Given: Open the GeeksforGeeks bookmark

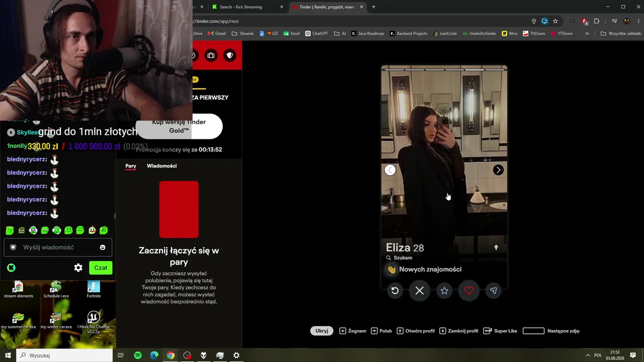Looking at the screenshot, I should click(x=479, y=34).
